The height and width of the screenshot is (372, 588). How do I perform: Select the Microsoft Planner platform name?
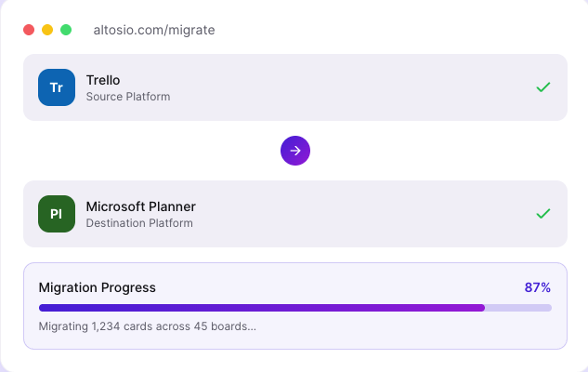[141, 206]
